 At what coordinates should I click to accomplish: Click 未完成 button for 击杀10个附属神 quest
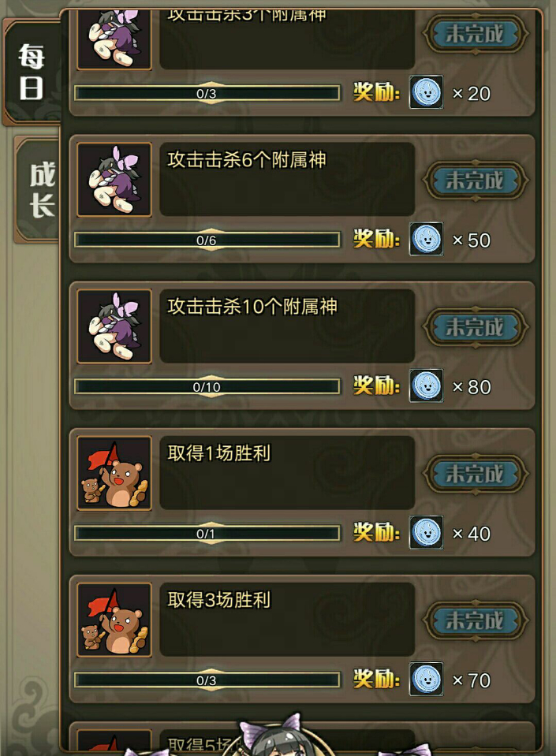tap(475, 327)
